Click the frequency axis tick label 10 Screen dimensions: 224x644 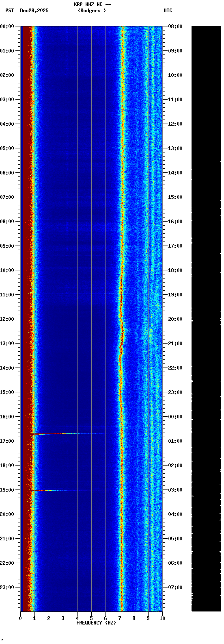coord(162,618)
